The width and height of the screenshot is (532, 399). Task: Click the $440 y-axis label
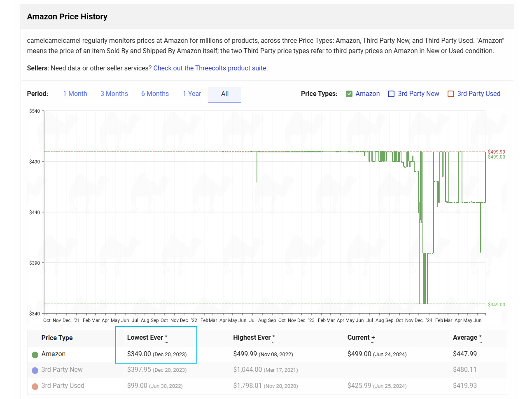click(35, 212)
